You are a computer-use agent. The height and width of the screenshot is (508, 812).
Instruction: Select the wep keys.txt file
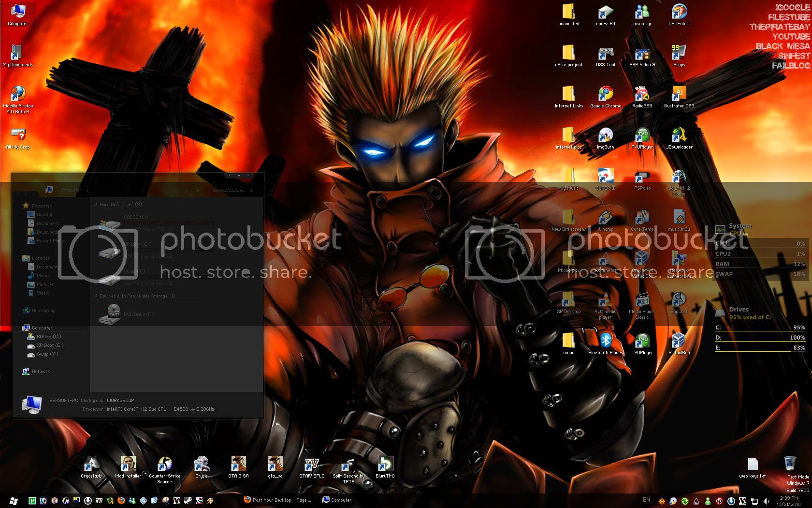pos(753,465)
